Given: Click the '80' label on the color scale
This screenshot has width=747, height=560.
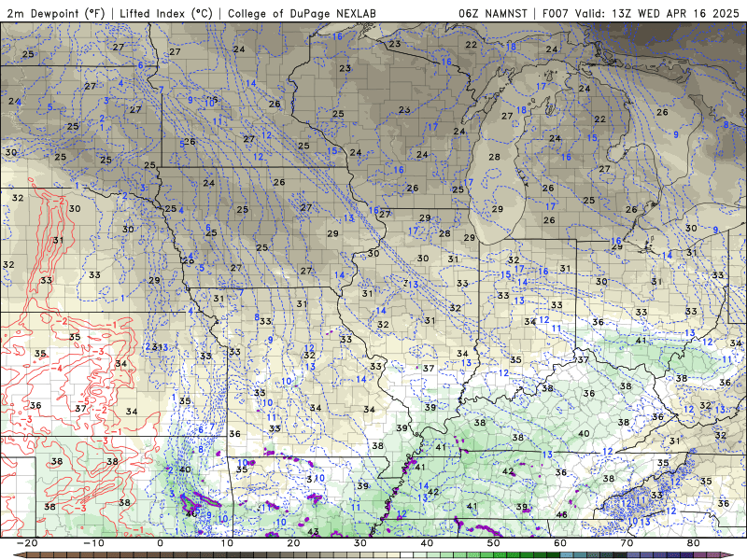Looking at the screenshot, I should tap(694, 543).
